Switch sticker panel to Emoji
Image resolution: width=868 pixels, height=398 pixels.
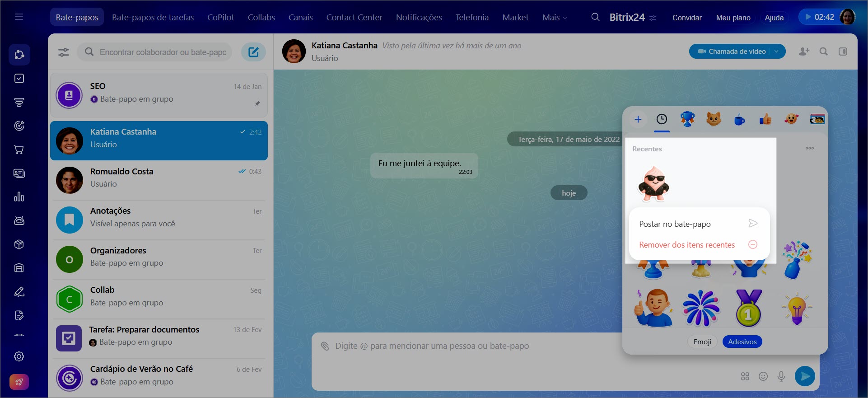click(702, 342)
